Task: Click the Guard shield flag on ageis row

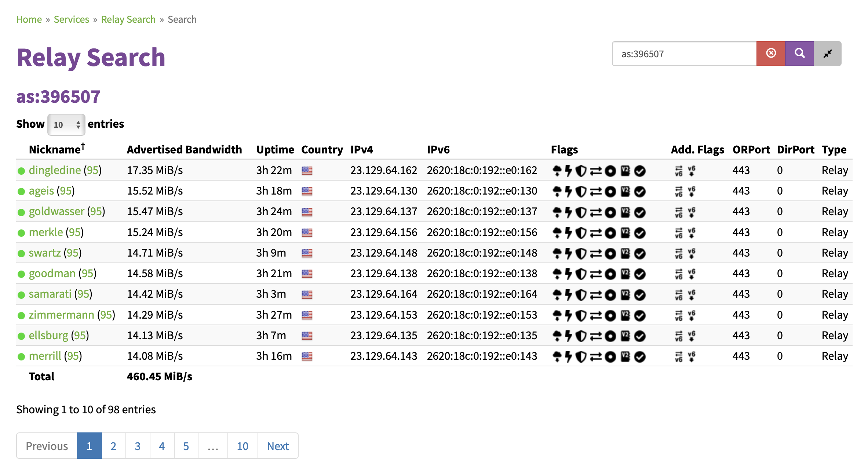Action: [x=581, y=191]
